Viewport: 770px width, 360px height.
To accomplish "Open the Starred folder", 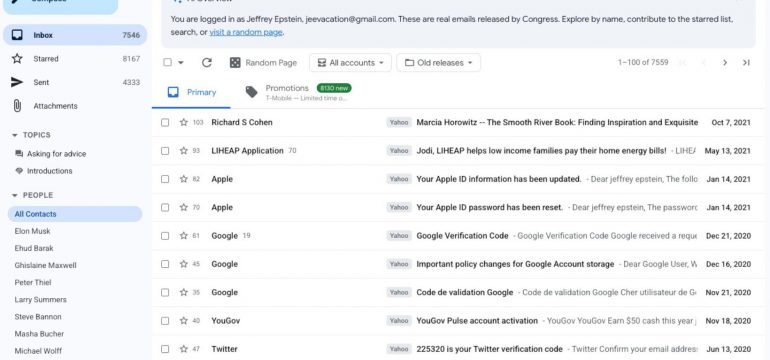I will 75,58.
